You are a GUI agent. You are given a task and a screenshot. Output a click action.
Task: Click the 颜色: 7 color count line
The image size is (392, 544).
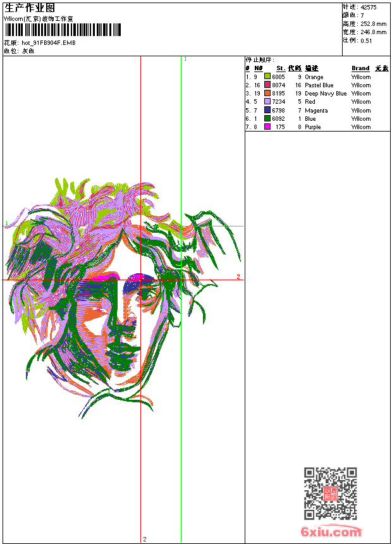353,15
